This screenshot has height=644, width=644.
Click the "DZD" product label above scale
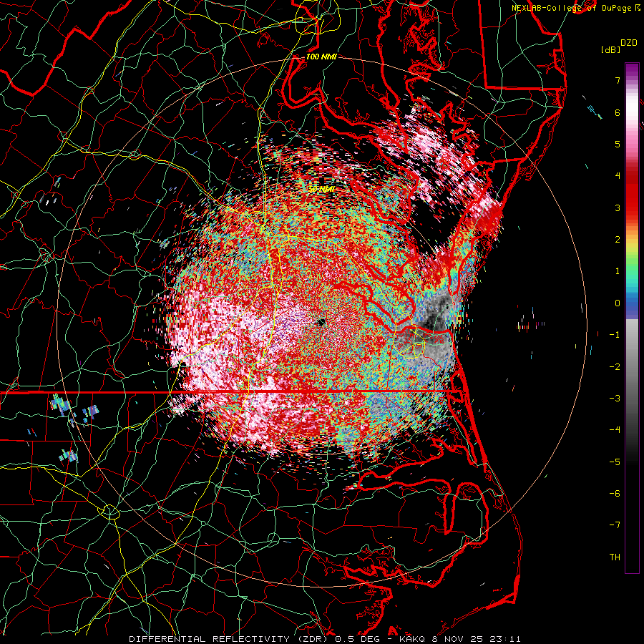(x=629, y=43)
